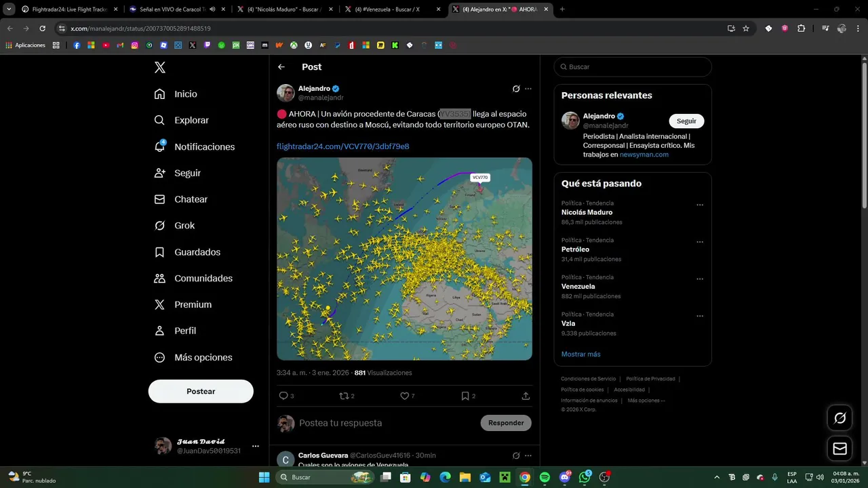Click Grok icon on Carlos Guevara's reply
The image size is (868, 488).
pyautogui.click(x=516, y=455)
